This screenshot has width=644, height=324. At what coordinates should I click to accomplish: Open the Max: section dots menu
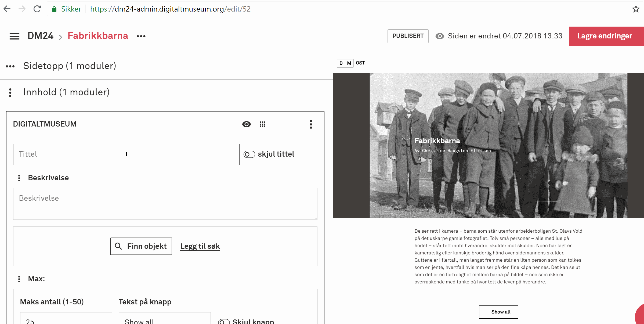click(x=19, y=279)
